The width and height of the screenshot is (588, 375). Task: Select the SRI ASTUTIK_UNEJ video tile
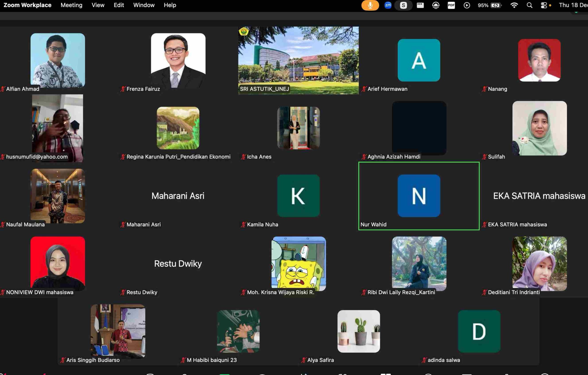tap(298, 60)
